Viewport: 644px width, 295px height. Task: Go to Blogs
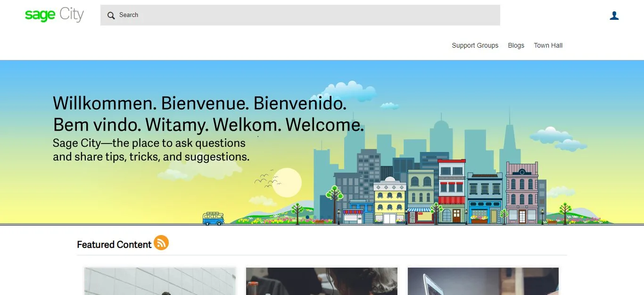tap(516, 45)
